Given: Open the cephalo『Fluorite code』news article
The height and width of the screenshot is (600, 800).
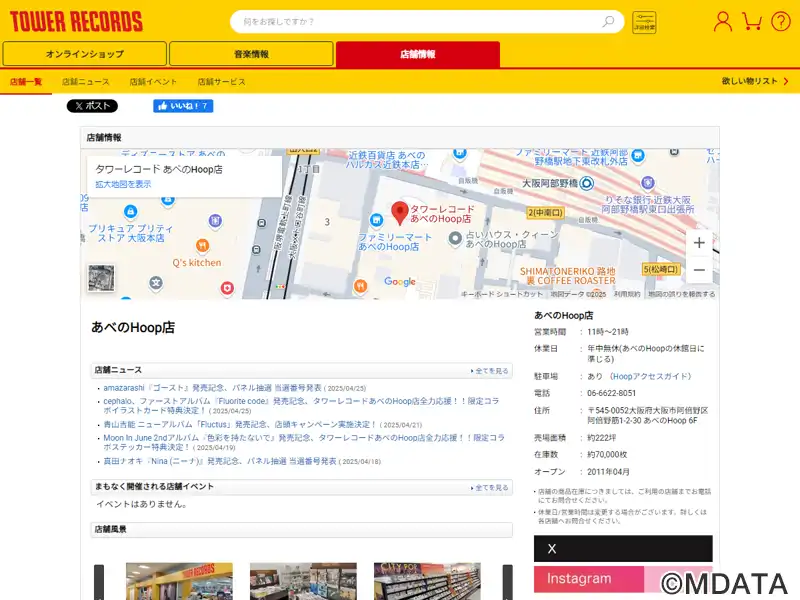Looking at the screenshot, I should pyautogui.click(x=301, y=406).
